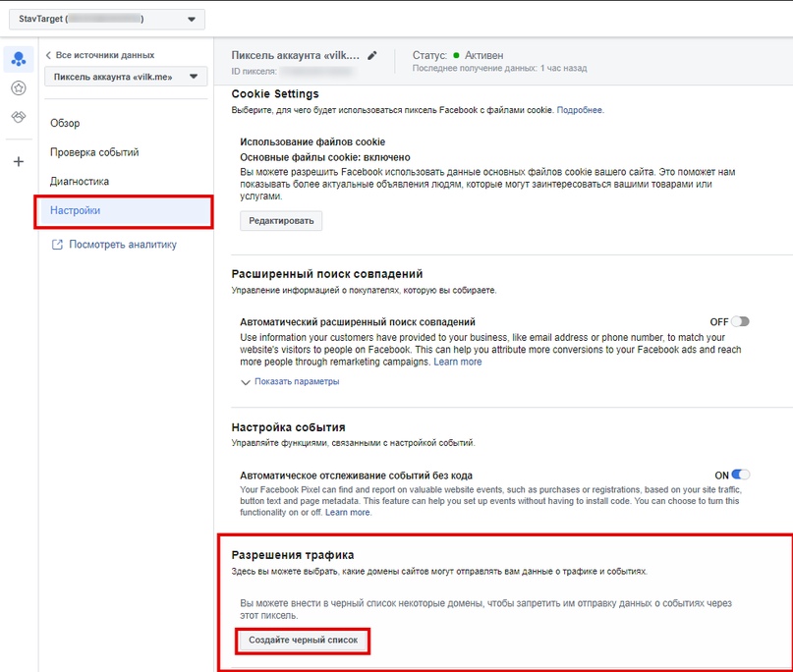Open Пиксель аккаунта «vilk.me» selector
This screenshot has height=672, width=793.
pyautogui.click(x=126, y=77)
